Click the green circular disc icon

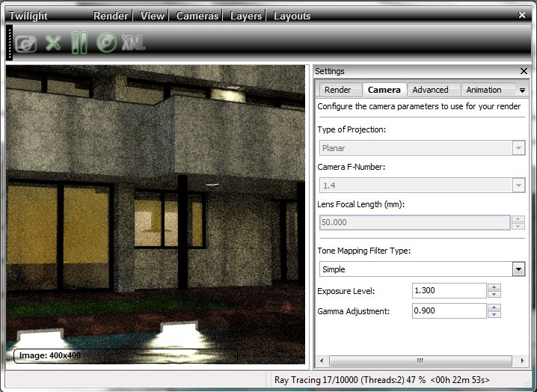tap(106, 43)
